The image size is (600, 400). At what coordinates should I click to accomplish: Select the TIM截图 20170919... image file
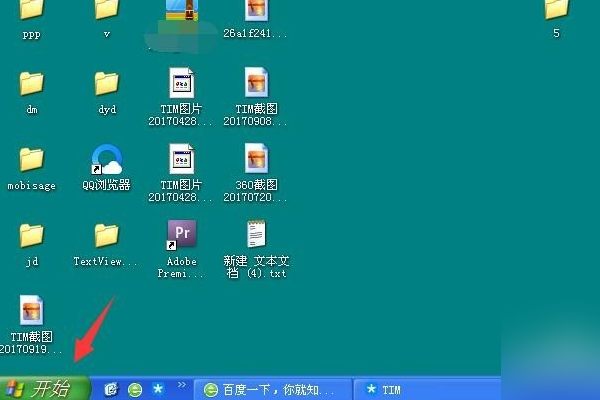(x=31, y=310)
